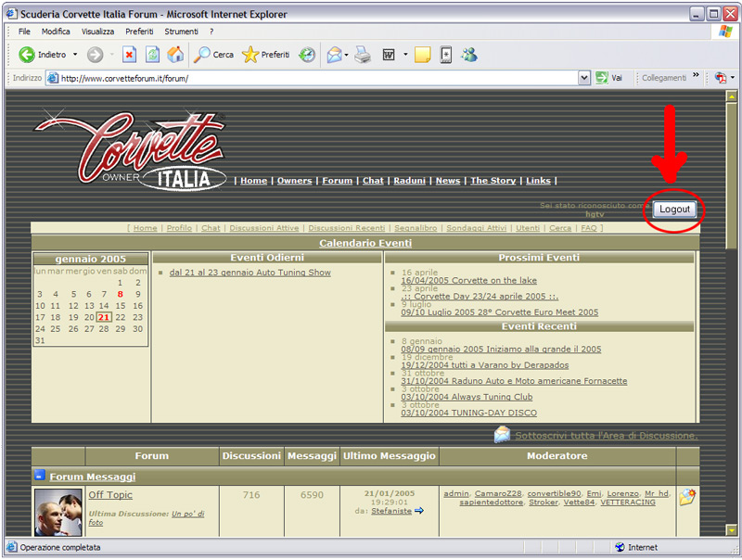Open the Modifica menu

point(56,32)
